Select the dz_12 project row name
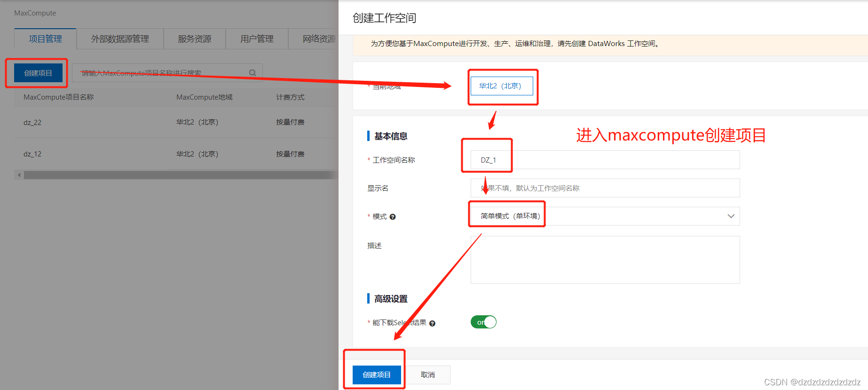Screen dimensions: 868x390 (32, 154)
